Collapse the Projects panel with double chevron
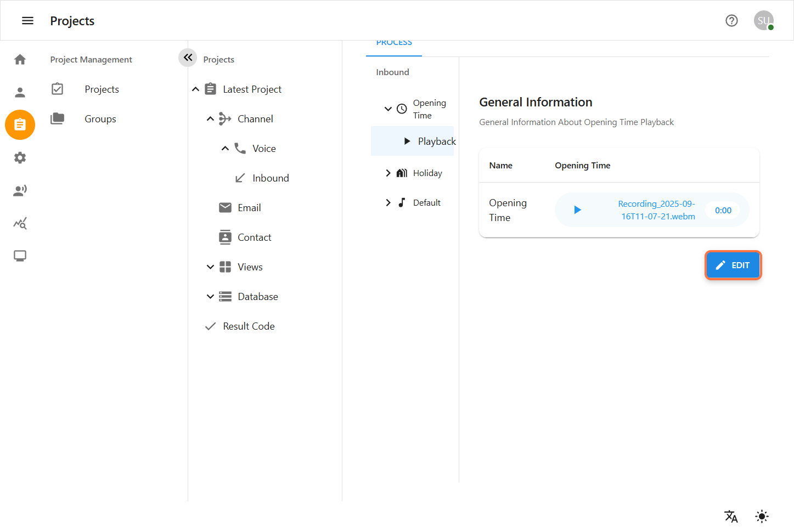Image resolution: width=794 pixels, height=532 pixels. point(188,58)
